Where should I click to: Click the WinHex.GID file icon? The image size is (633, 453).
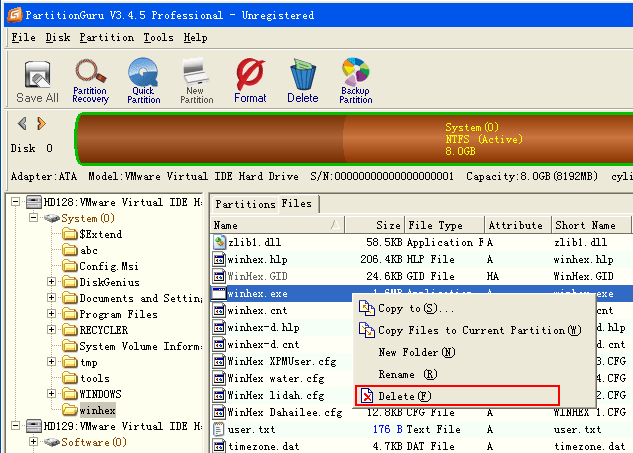tap(219, 276)
